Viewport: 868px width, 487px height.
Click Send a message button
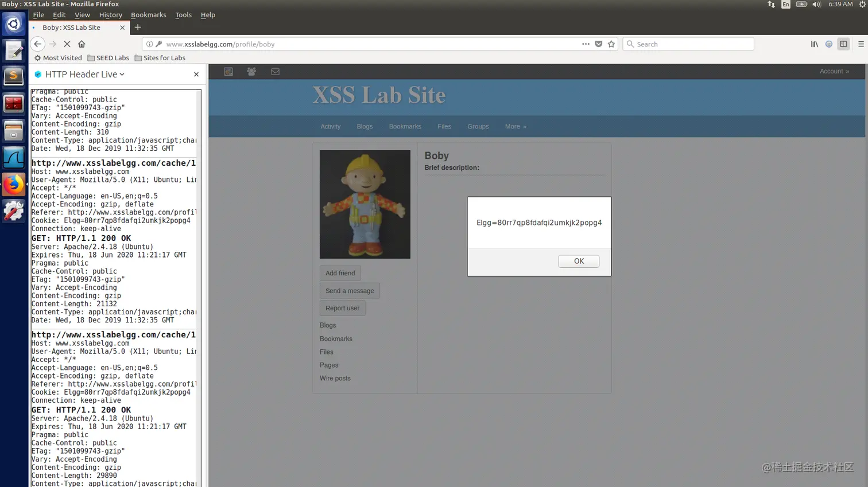pyautogui.click(x=350, y=291)
